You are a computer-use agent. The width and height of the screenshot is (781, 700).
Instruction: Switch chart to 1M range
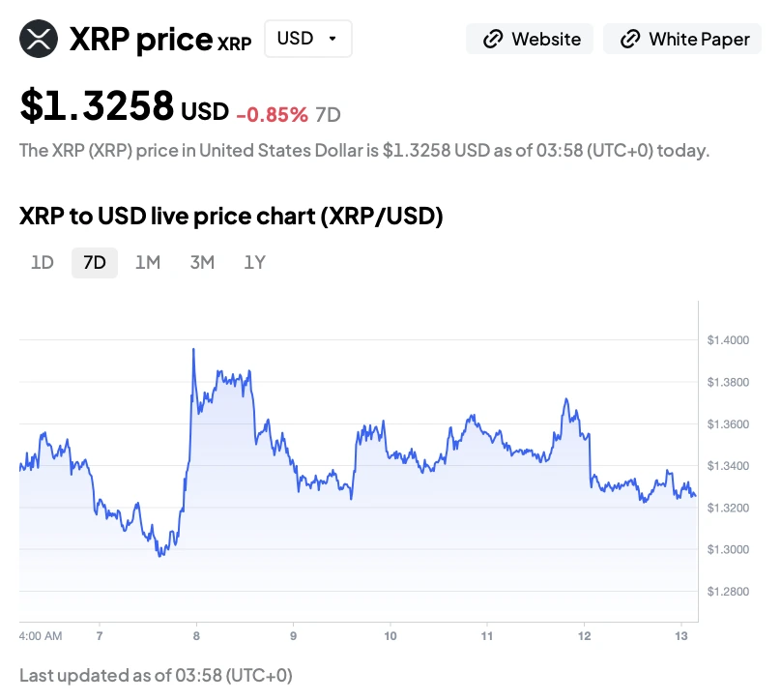click(148, 262)
